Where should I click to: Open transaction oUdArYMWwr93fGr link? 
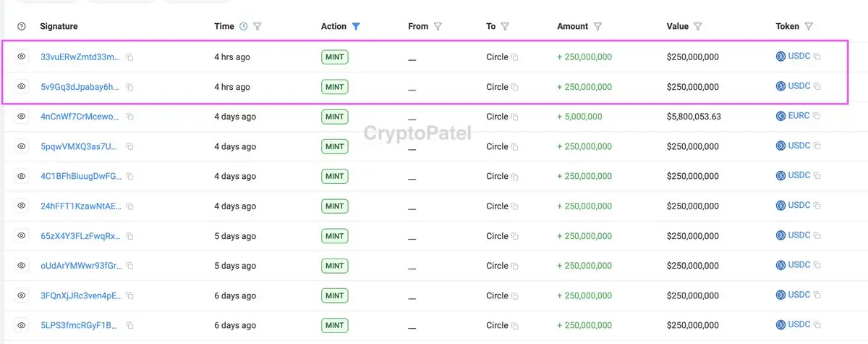[x=79, y=266]
